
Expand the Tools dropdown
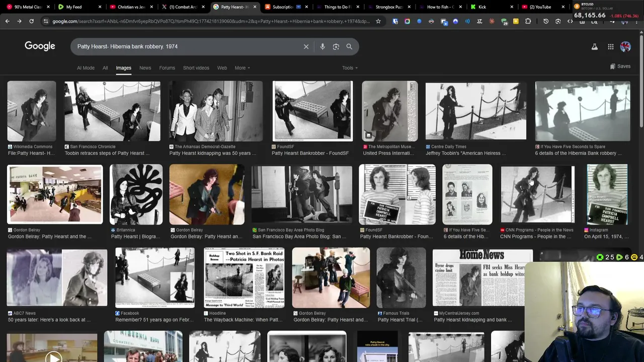[350, 68]
